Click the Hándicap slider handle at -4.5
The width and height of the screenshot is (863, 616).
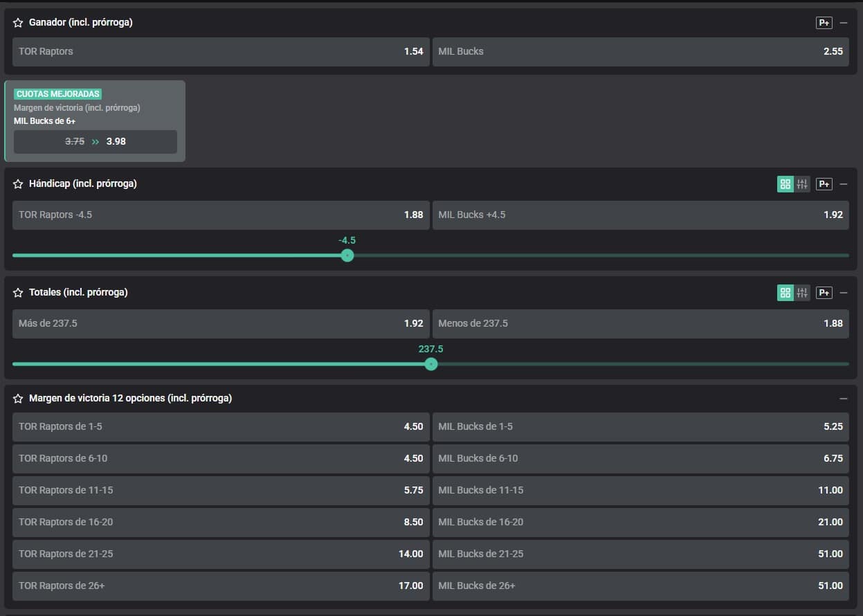[347, 255]
